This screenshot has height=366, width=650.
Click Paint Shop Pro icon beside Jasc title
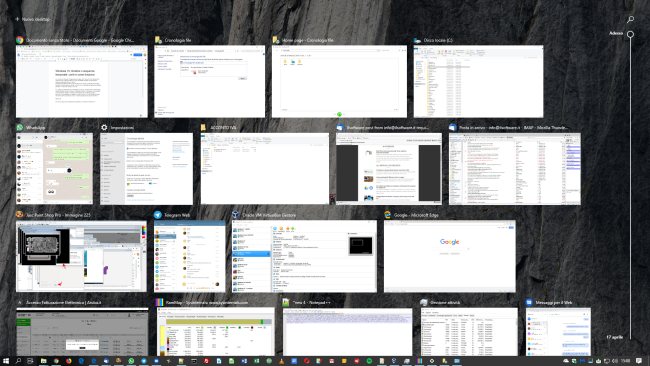tap(19, 215)
